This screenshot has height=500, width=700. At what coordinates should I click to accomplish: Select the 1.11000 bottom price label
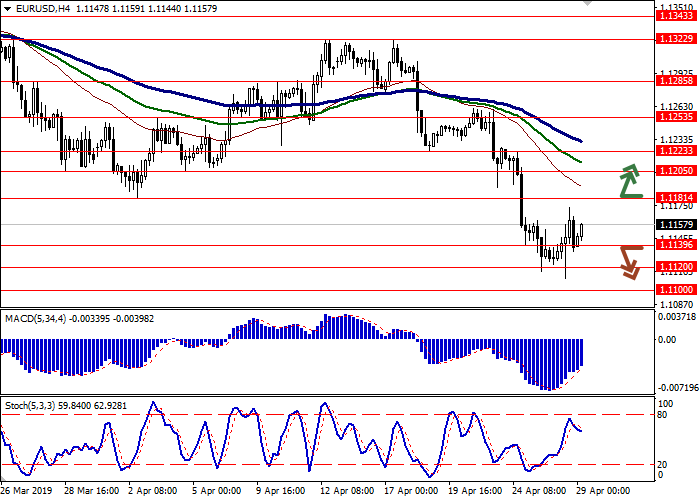click(x=676, y=289)
